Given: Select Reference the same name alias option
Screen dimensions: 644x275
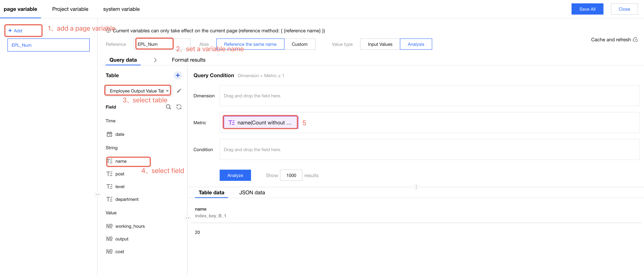Looking at the screenshot, I should (x=250, y=44).
